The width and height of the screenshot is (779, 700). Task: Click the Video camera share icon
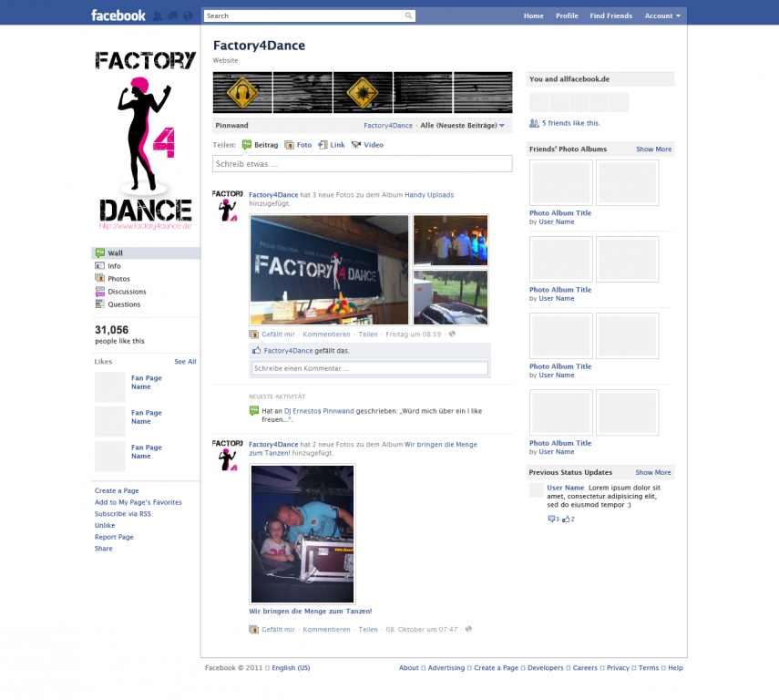coord(356,145)
